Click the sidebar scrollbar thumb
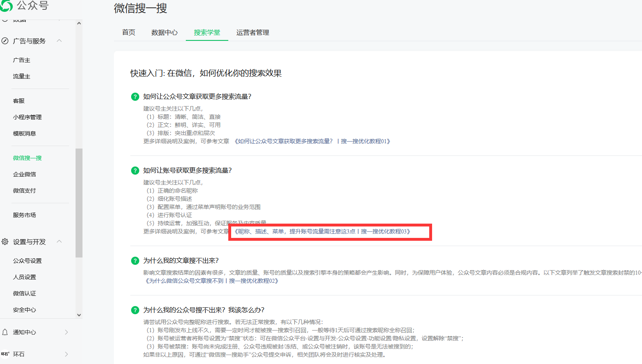 79,203
